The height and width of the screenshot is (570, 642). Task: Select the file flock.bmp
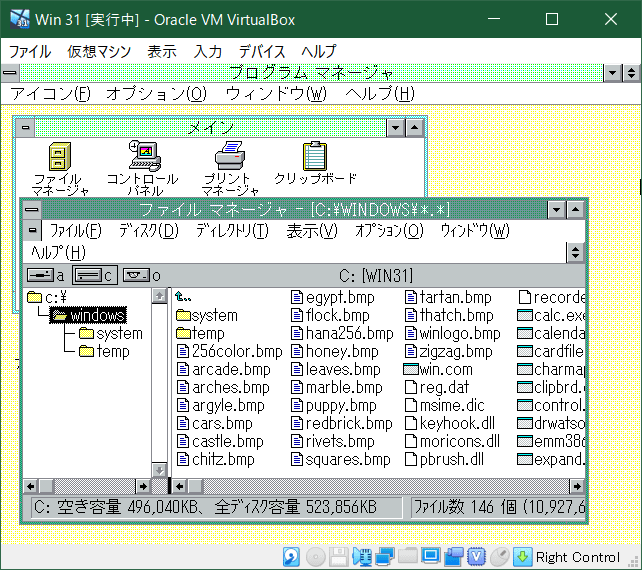click(330, 315)
